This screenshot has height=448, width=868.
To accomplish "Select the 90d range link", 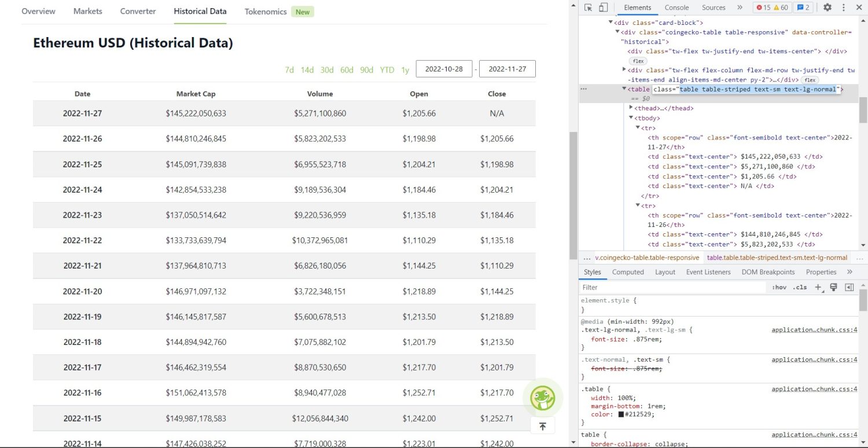I will (x=366, y=70).
